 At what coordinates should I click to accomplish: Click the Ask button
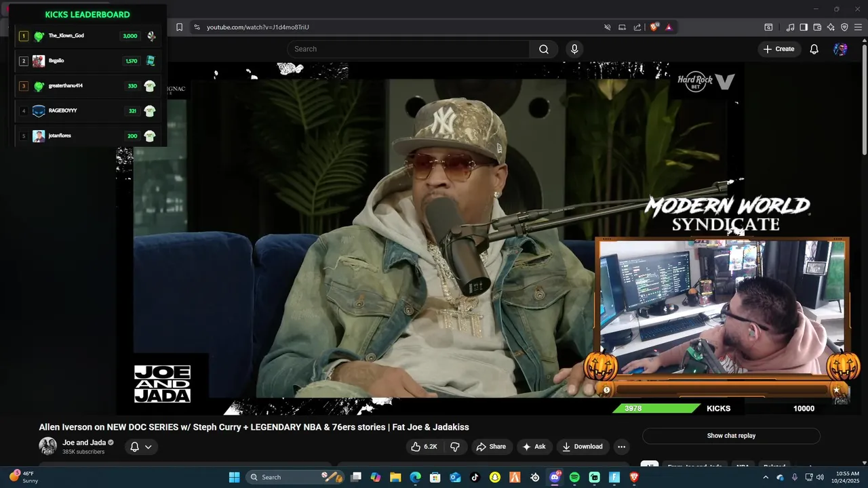coord(534,447)
